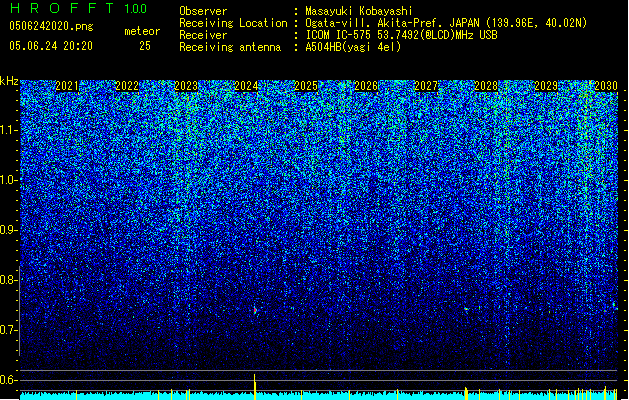Viewport: 629px width, 400px height.
Task: Click the 2026 time marker
Action: click(x=366, y=86)
